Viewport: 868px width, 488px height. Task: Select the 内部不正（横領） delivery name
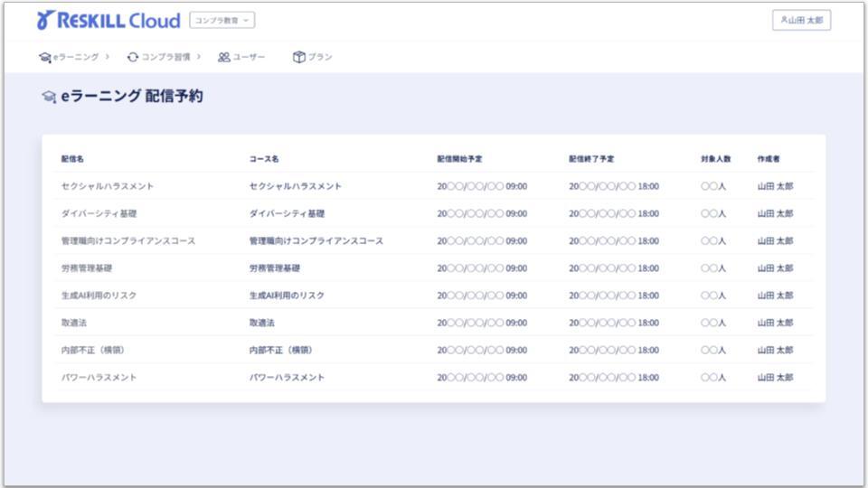point(94,351)
